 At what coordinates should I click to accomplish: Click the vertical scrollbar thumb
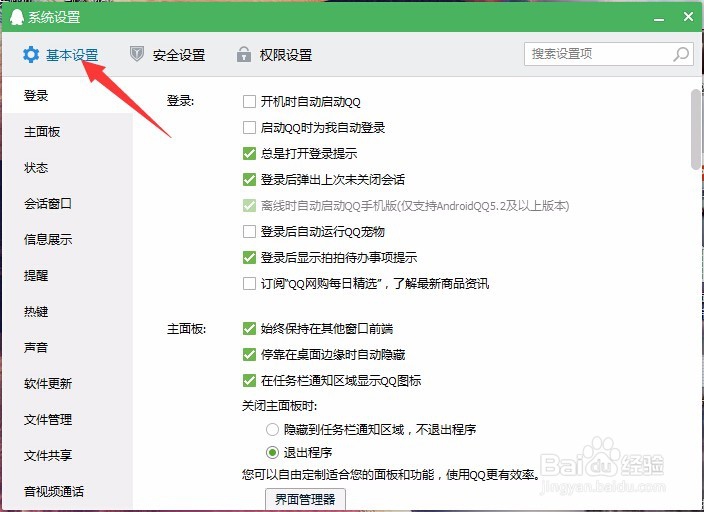pos(696,129)
